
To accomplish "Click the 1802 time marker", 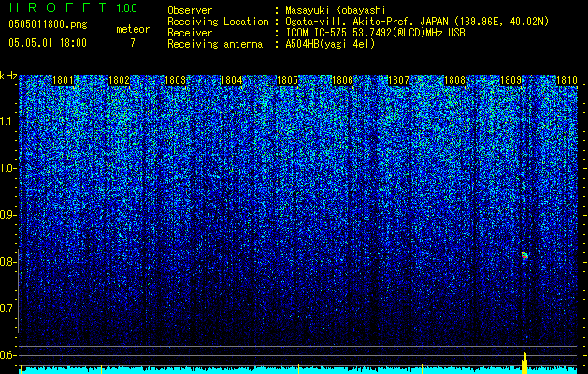I will tap(119, 80).
